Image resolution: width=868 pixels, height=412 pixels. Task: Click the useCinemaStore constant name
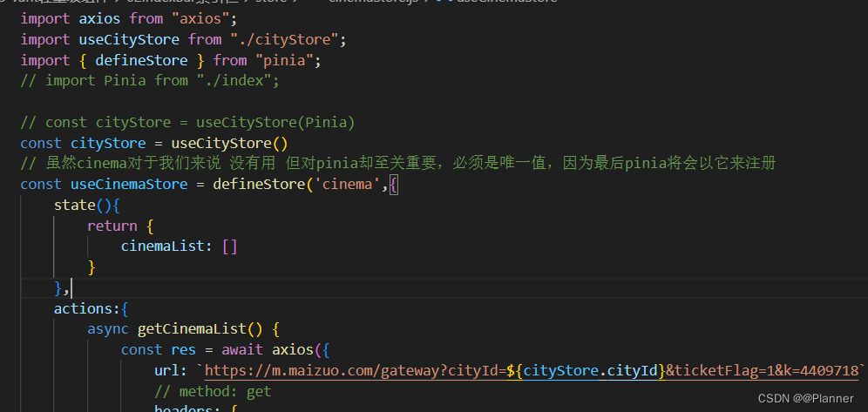pyautogui.click(x=129, y=184)
